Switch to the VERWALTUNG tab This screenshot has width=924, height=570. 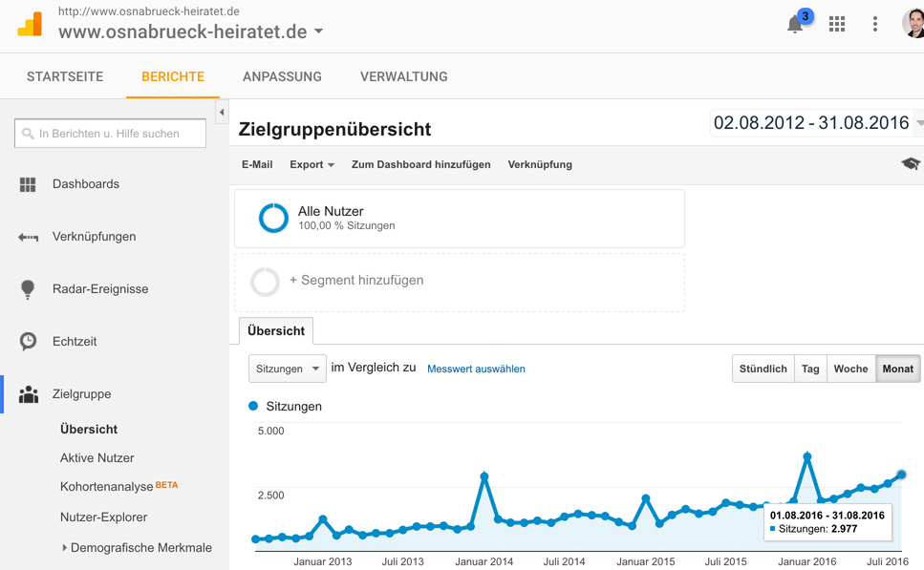click(x=403, y=76)
